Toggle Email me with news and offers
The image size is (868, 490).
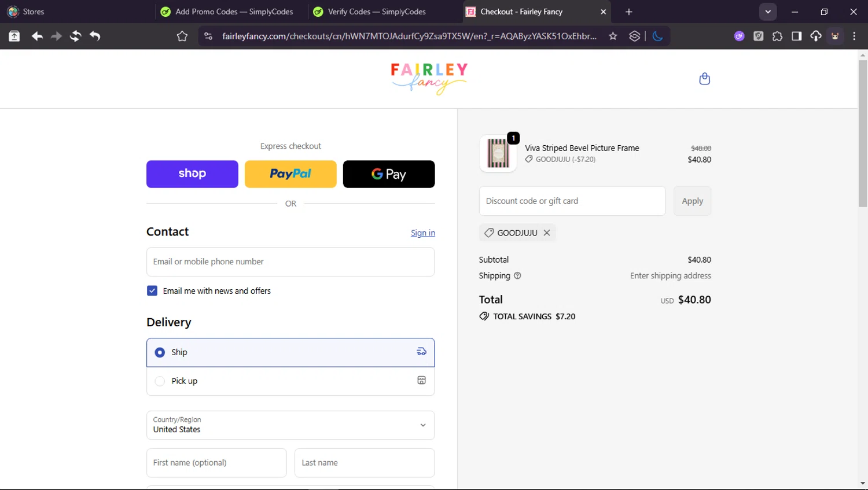(x=152, y=290)
